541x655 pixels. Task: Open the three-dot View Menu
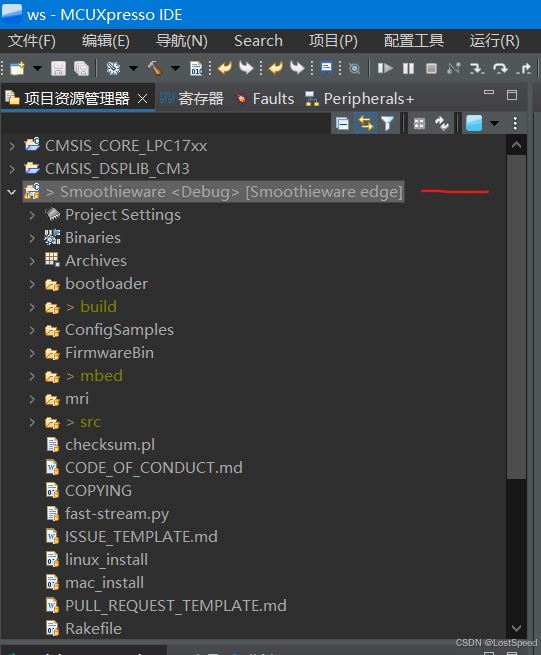pos(515,123)
